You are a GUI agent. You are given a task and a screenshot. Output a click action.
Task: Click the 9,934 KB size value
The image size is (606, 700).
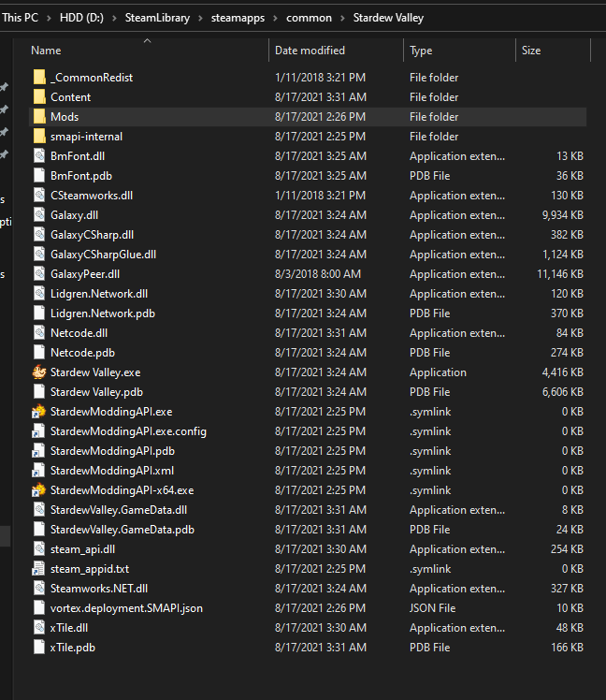[562, 214]
